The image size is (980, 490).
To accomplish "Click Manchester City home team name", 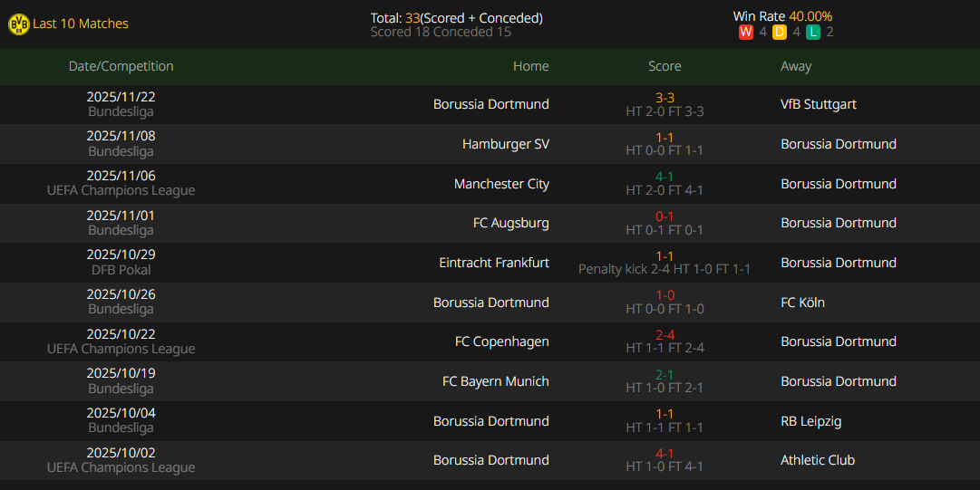I will 501,184.
